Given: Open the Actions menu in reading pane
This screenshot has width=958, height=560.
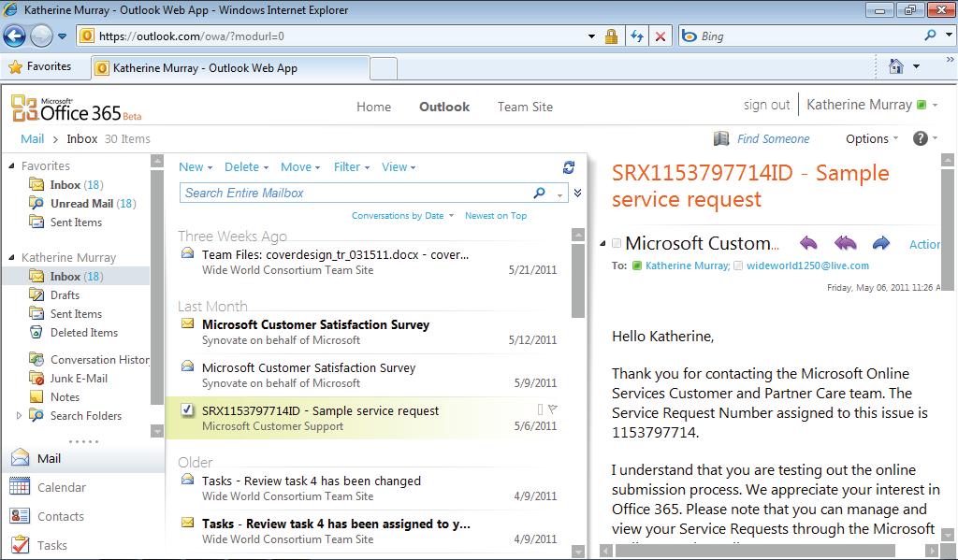Looking at the screenshot, I should [924, 244].
